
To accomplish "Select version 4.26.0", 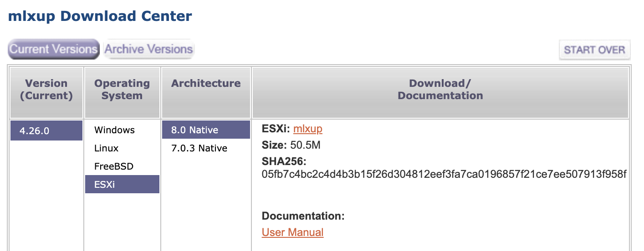I will point(46,131).
